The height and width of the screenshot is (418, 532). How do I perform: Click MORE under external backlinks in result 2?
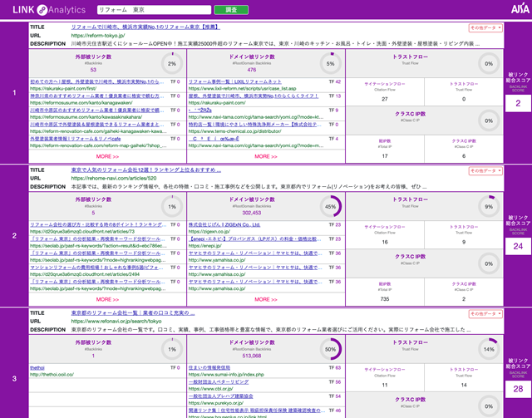point(107,299)
